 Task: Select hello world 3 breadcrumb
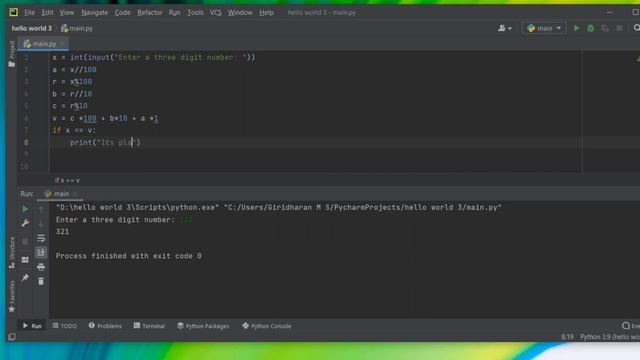pos(32,28)
